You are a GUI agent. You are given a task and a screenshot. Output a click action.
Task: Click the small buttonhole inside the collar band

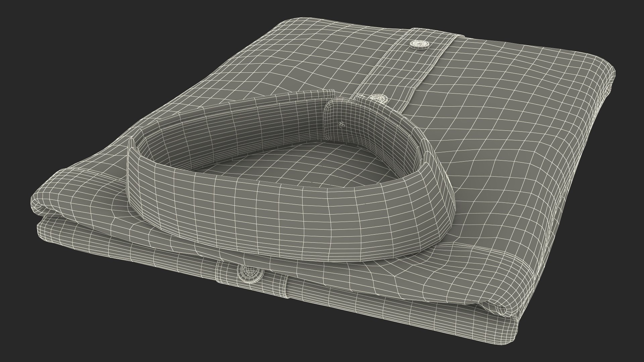coord(342,125)
